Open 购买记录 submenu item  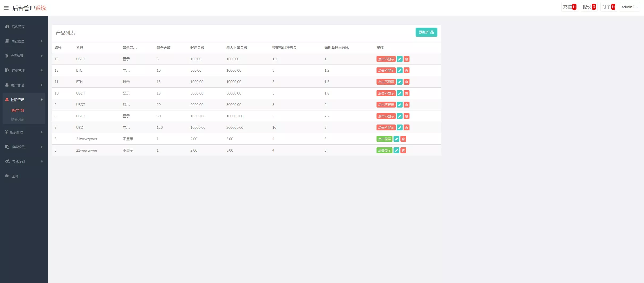18,119
